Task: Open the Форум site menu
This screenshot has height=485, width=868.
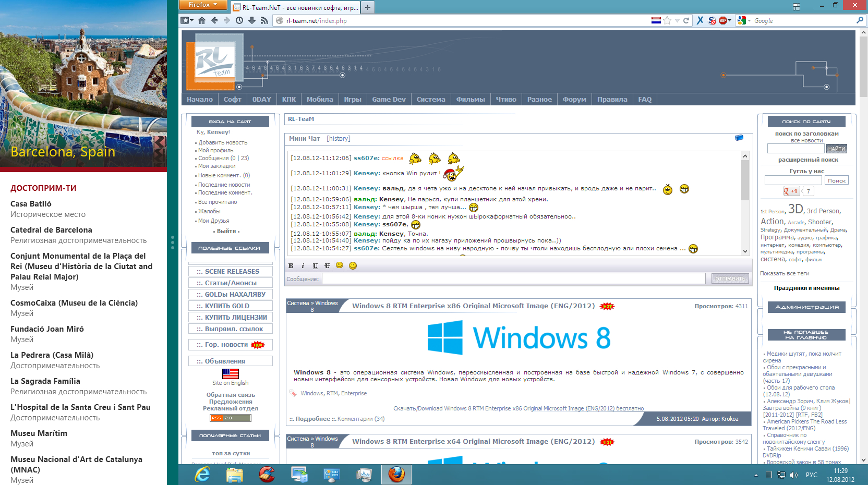Action: 574,100
